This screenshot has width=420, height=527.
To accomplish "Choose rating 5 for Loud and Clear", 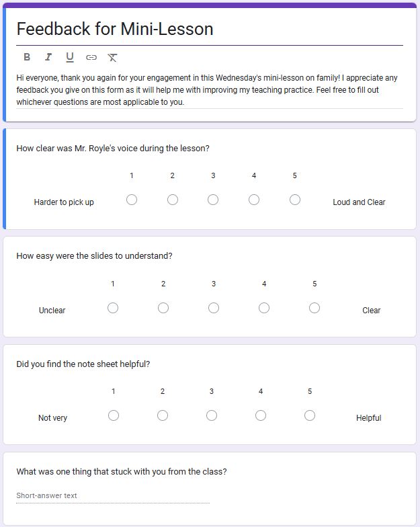I will click(295, 200).
